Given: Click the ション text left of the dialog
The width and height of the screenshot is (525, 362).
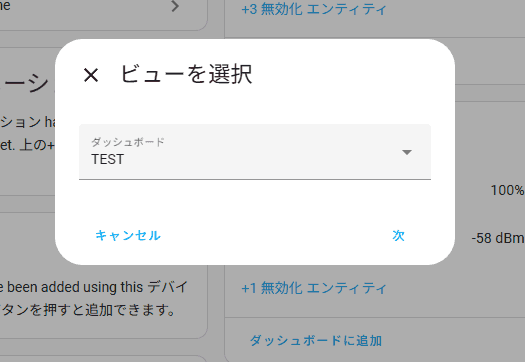Looking at the screenshot, I should (21, 122).
